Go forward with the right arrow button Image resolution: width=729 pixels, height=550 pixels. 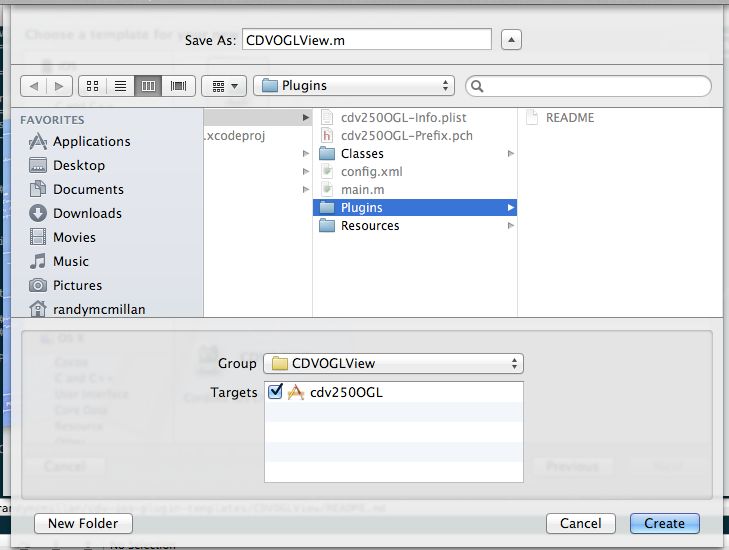click(x=59, y=86)
